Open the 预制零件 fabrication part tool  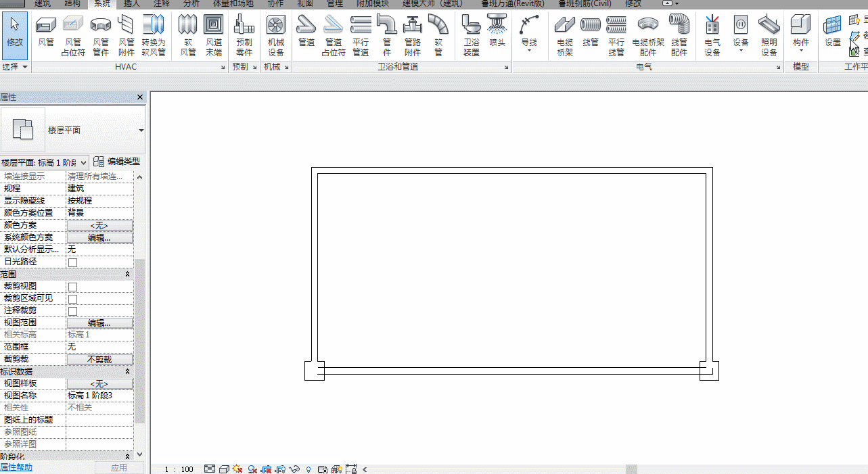tap(244, 34)
